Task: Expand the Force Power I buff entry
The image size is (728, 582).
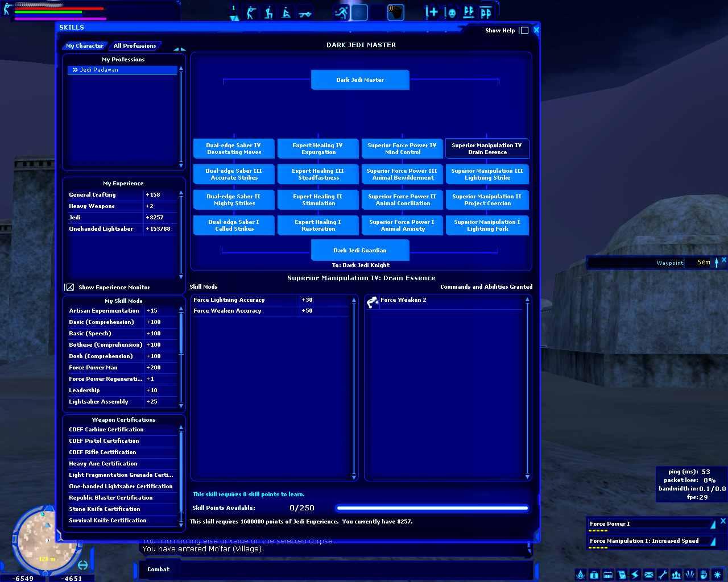Action: coord(713,525)
